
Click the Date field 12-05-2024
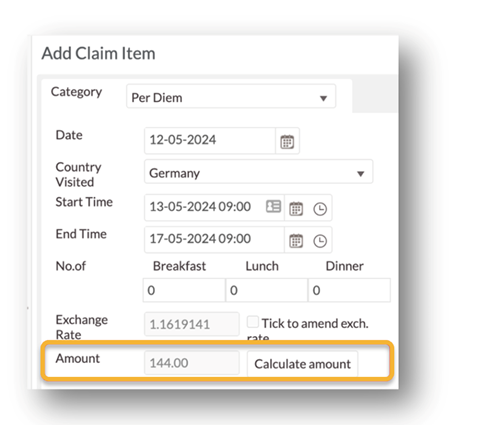tap(210, 140)
